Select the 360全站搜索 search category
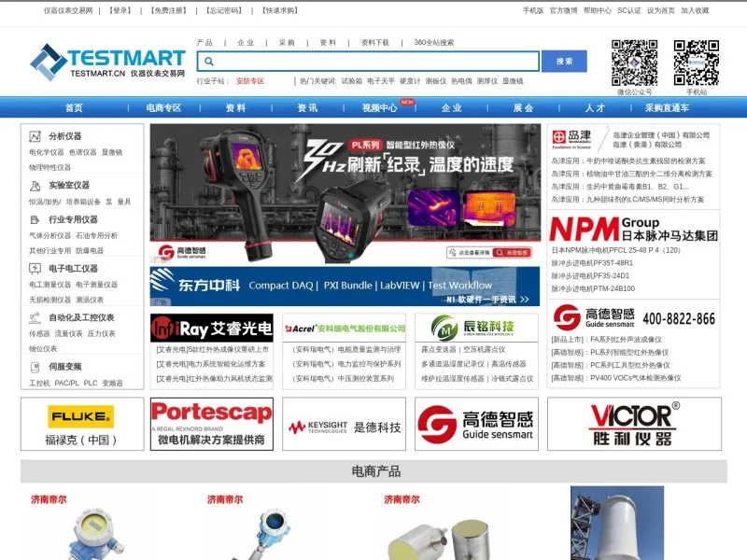747x560 pixels. (x=434, y=42)
